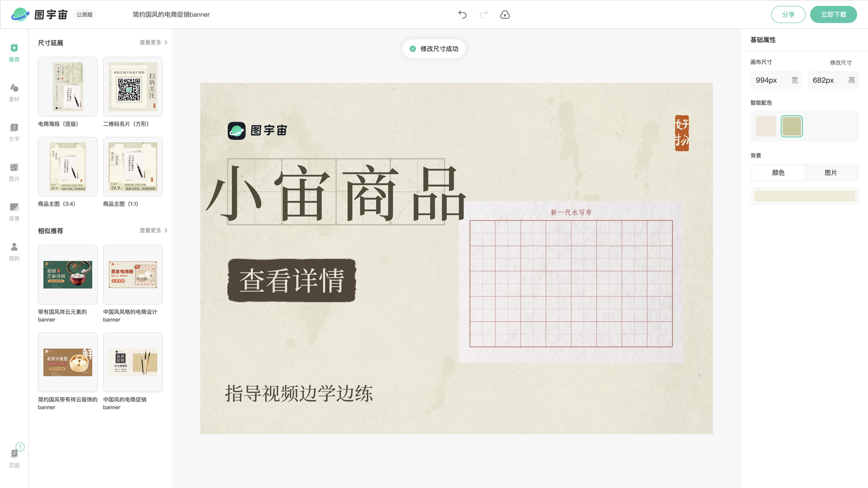
Task: Expand 查看更多 next to 相似推荐
Action: tap(153, 231)
